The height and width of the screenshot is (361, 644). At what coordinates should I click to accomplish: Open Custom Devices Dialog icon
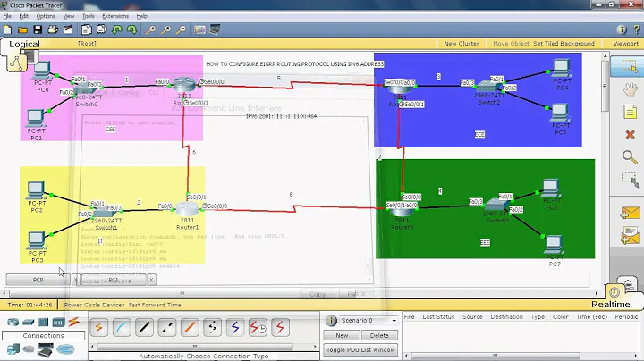click(x=215, y=29)
